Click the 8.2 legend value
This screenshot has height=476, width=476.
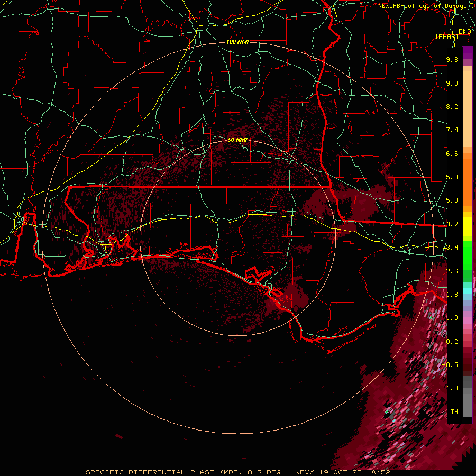tap(452, 106)
